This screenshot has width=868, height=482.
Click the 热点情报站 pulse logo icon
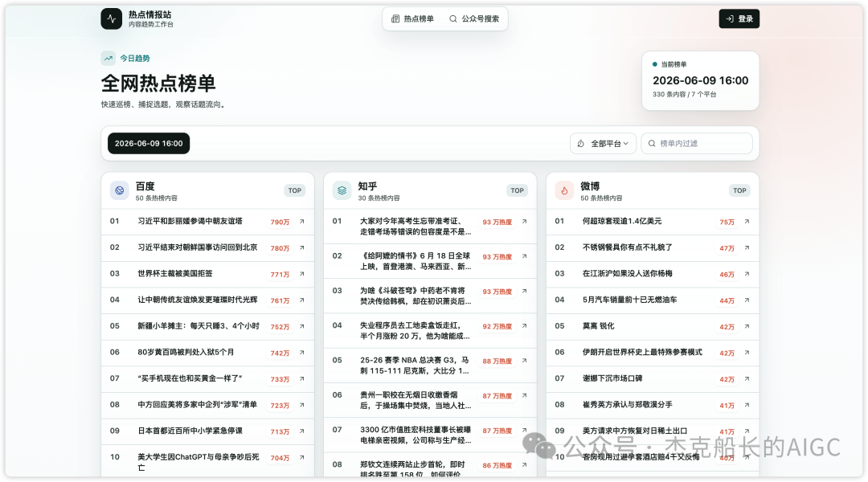coord(111,18)
